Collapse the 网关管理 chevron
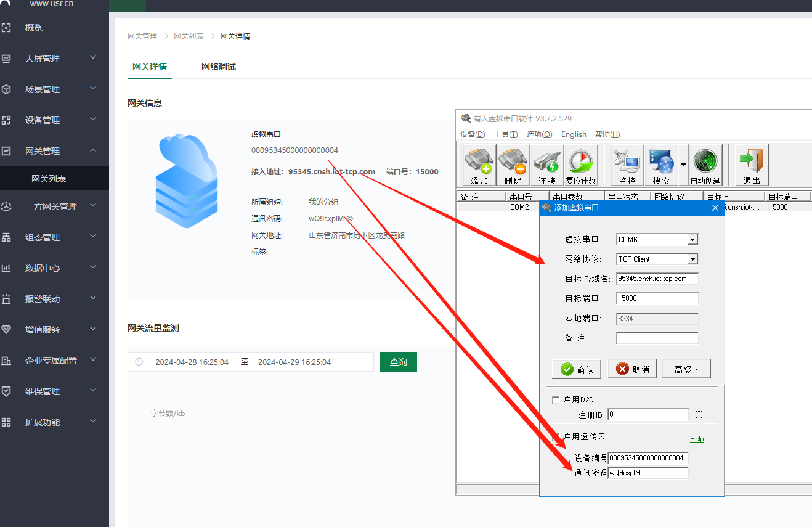The image size is (812, 527). pyautogui.click(x=93, y=150)
